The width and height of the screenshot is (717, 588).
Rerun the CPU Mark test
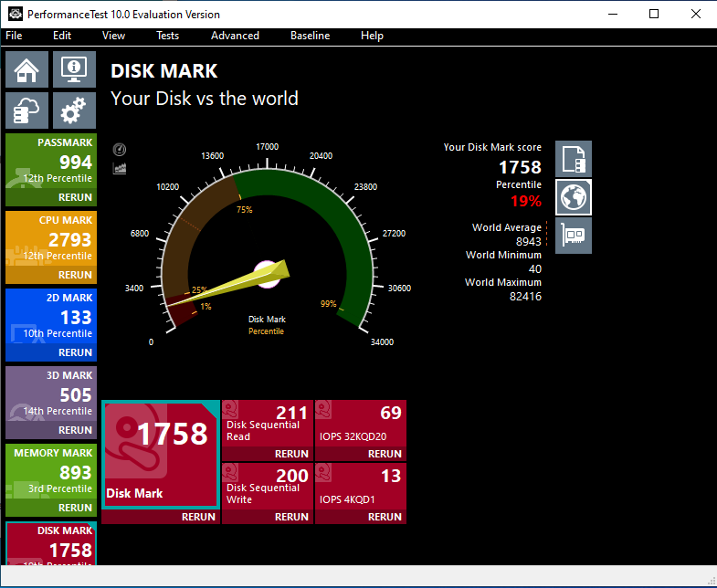75,275
